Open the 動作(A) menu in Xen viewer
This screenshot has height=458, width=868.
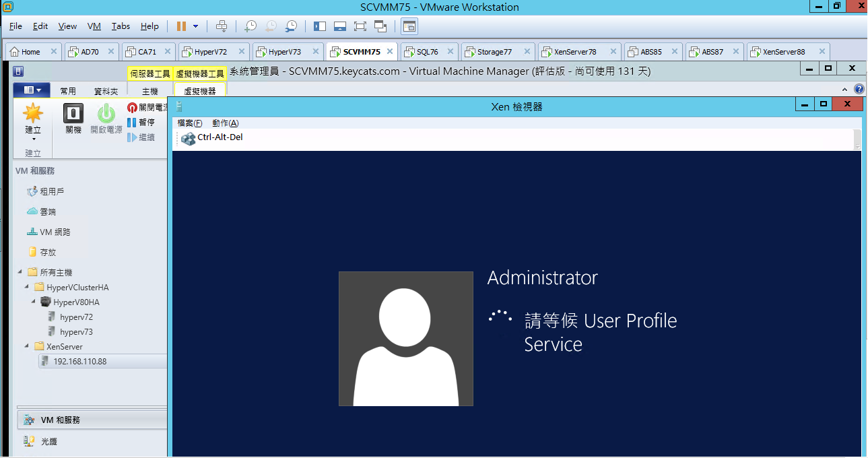click(x=225, y=123)
